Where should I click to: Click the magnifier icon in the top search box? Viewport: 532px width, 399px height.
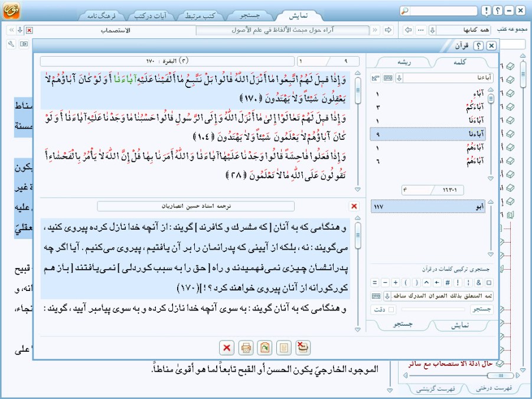click(404, 11)
